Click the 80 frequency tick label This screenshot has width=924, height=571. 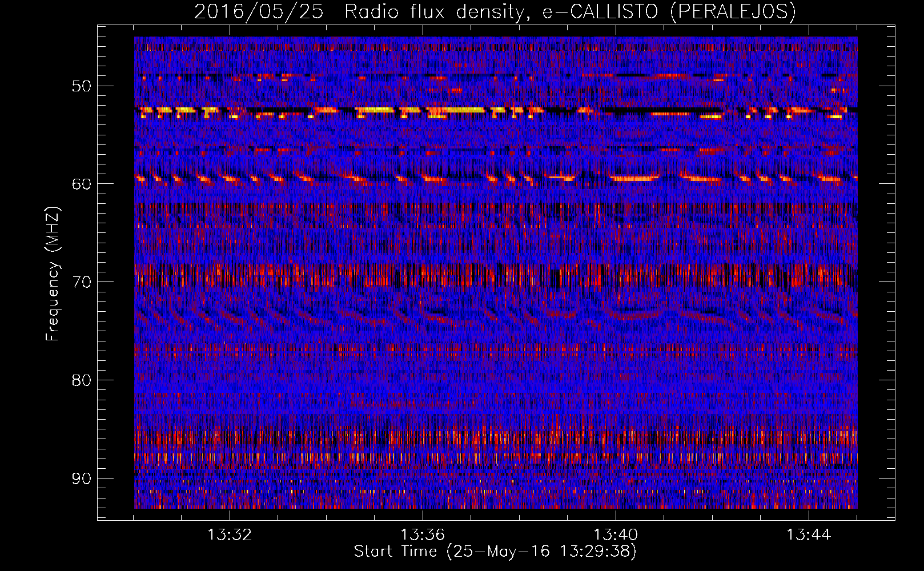coord(81,380)
